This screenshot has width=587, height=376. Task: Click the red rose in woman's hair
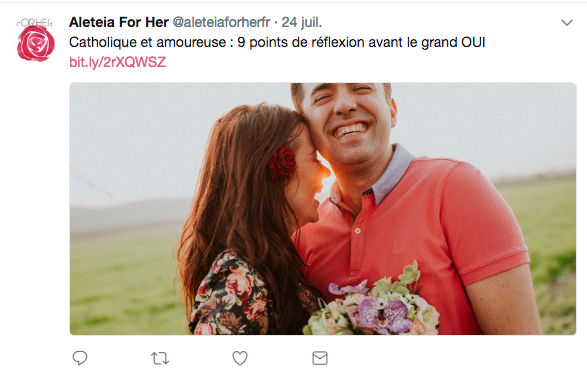[x=282, y=162]
